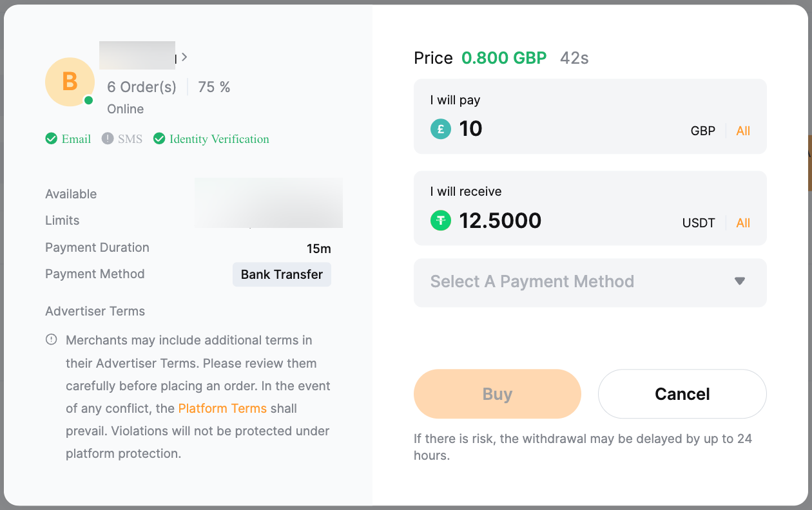
Task: Open the Platform Terms link
Action: click(222, 408)
